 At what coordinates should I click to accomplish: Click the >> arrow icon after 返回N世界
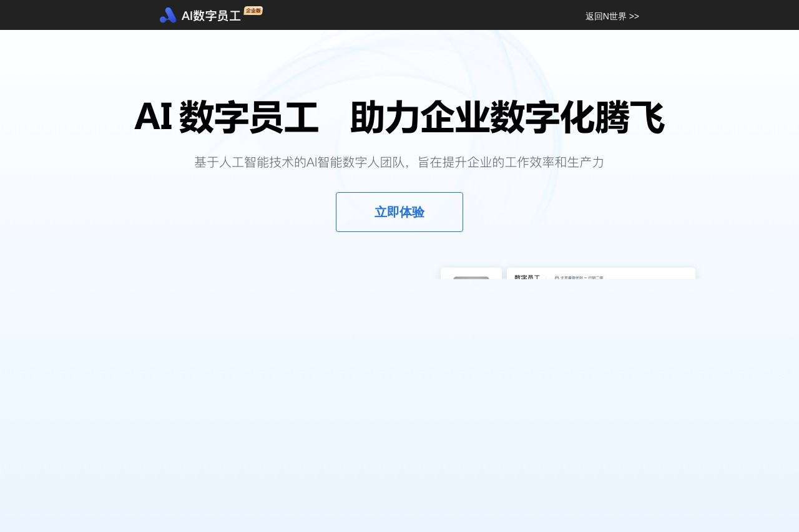(634, 16)
